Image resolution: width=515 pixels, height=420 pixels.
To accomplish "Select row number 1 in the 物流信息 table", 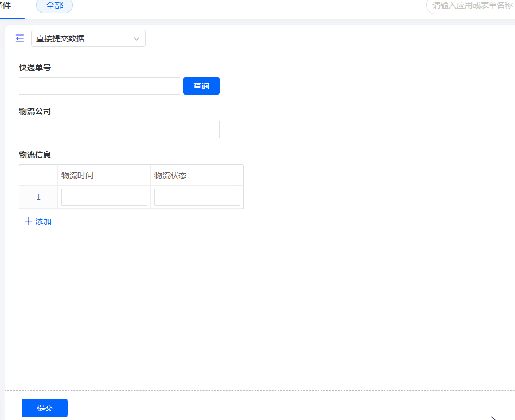I will [38, 197].
